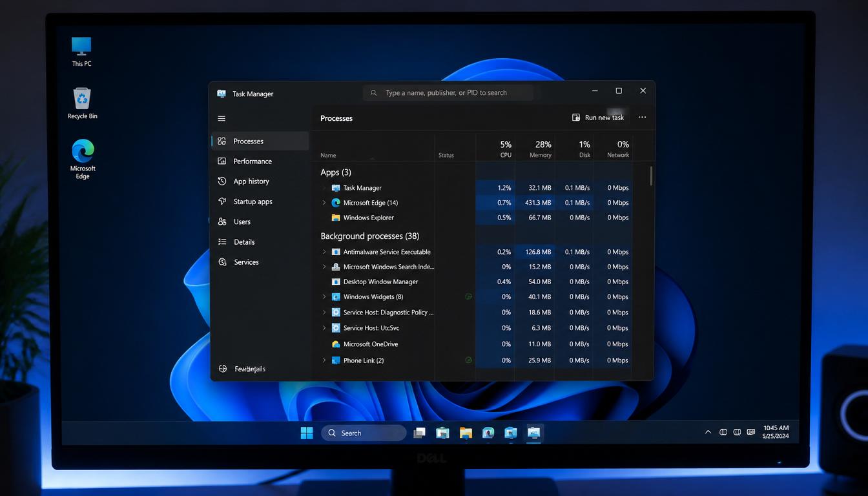Select the Microsoft Edge desktop shortcut
868x496 pixels.
83,159
